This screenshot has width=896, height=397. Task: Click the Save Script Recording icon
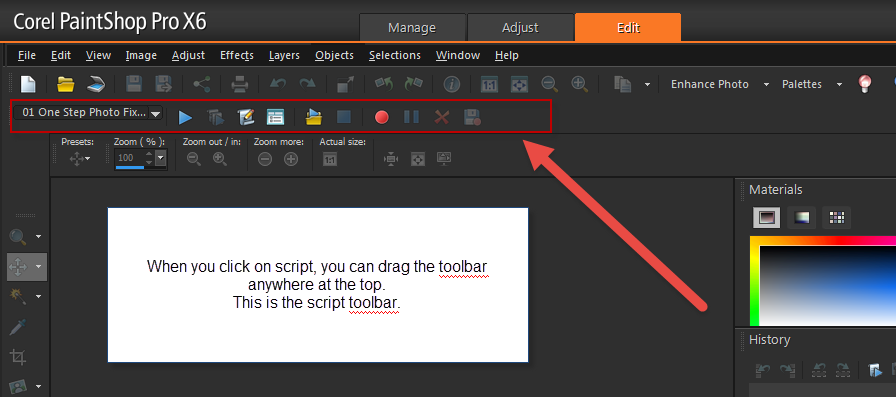click(472, 118)
